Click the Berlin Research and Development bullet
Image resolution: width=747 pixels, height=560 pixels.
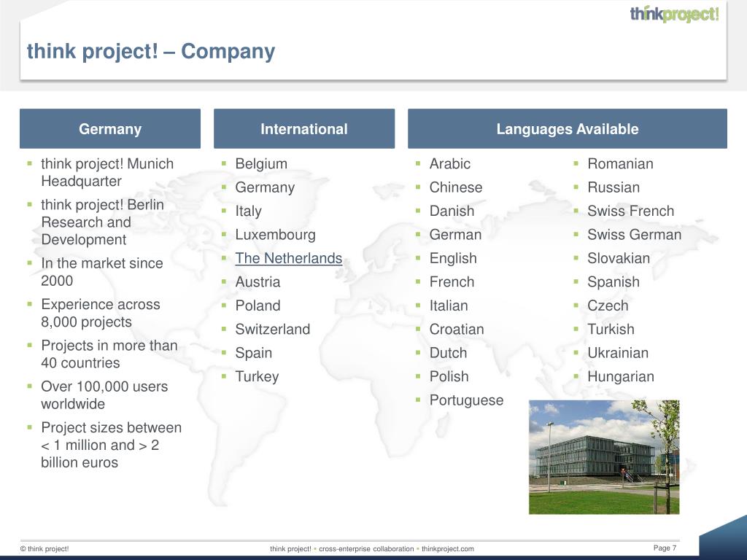(102, 222)
